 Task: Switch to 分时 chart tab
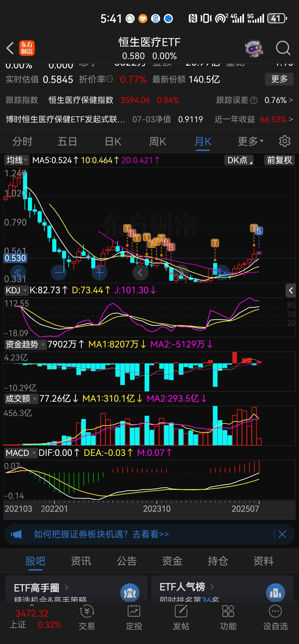click(22, 141)
